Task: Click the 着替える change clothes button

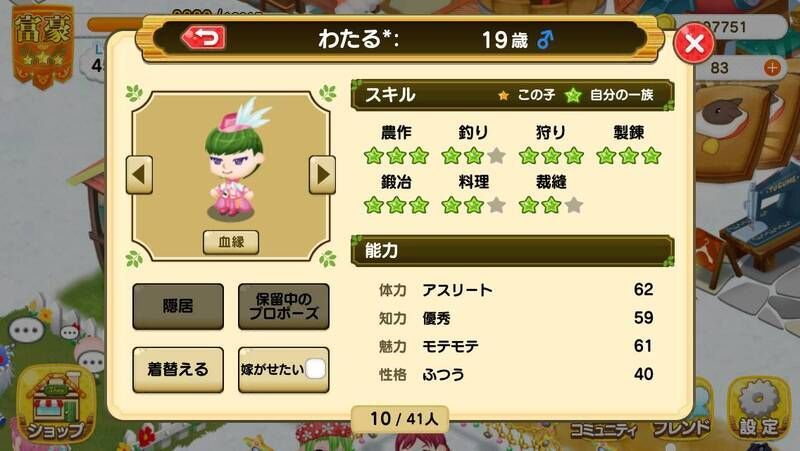Action: coord(178,369)
